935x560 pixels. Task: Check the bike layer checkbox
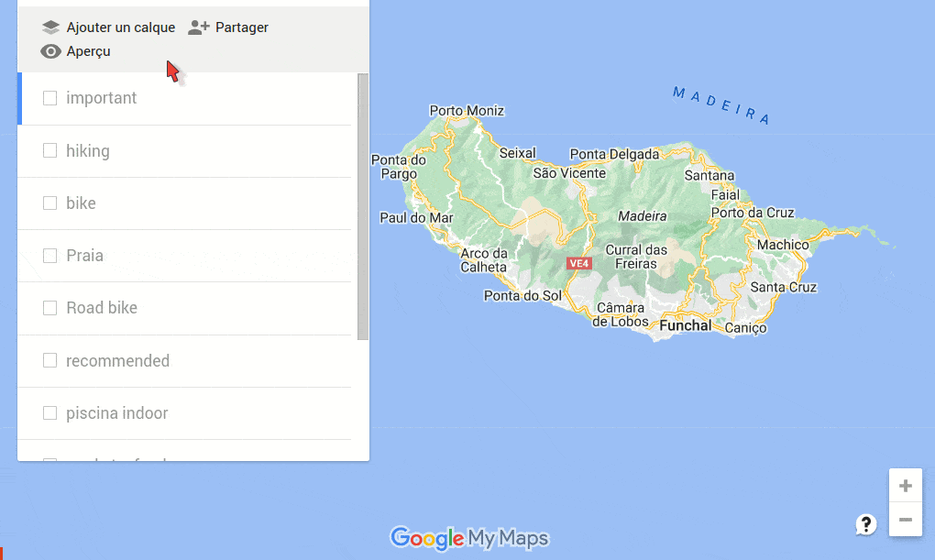pyautogui.click(x=50, y=203)
